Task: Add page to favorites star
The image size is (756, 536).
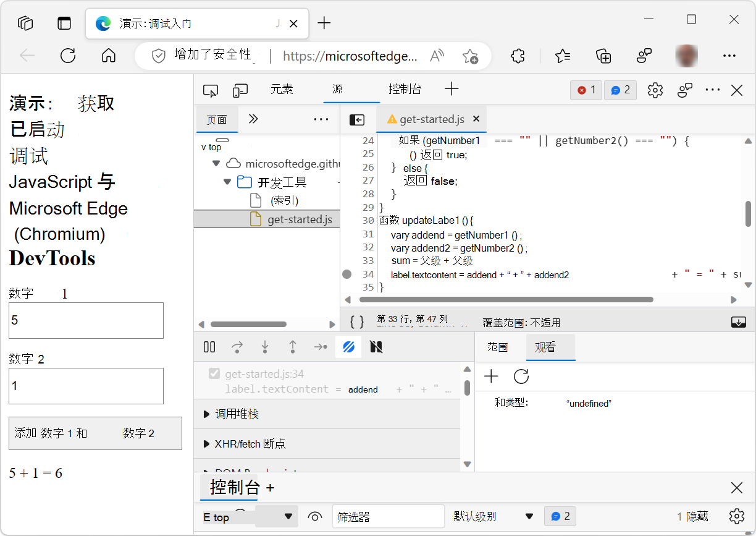Action: (470, 56)
